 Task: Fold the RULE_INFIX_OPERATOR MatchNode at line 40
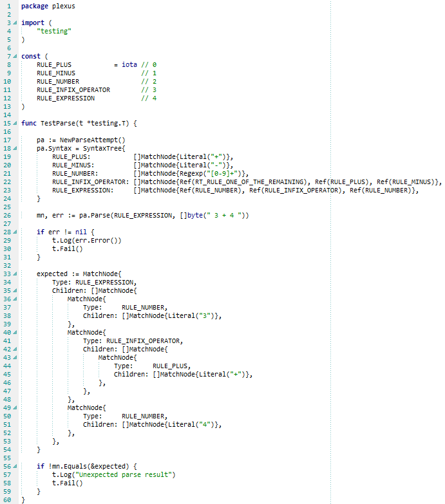coord(15,333)
